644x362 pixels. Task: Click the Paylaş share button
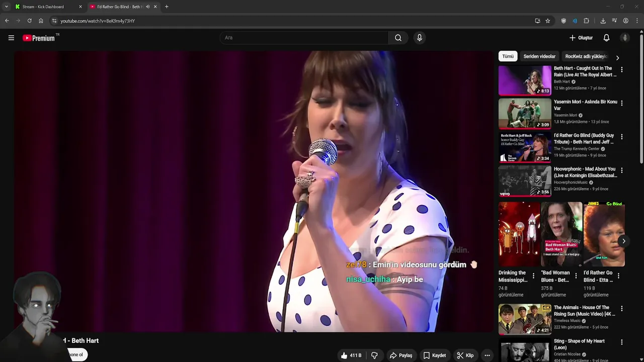(401, 355)
